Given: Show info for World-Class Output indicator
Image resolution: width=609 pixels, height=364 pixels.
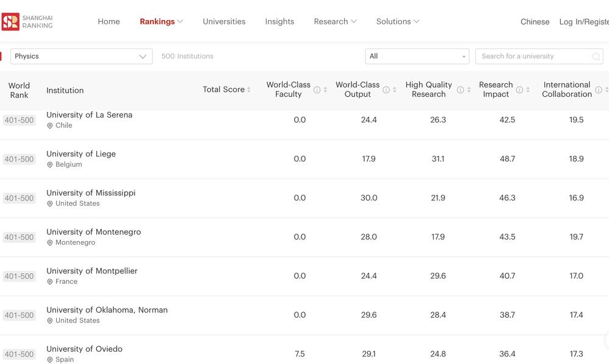Looking at the screenshot, I should pyautogui.click(x=386, y=90).
